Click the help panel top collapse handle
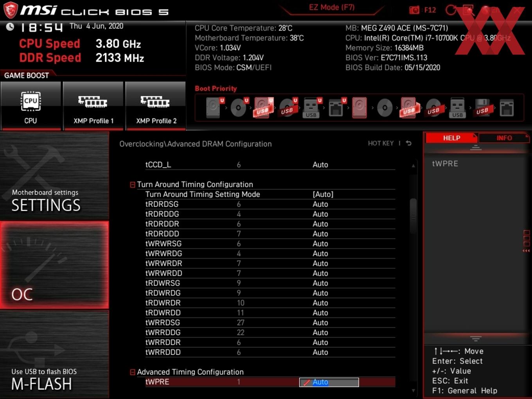The image size is (532, 399). [x=476, y=147]
